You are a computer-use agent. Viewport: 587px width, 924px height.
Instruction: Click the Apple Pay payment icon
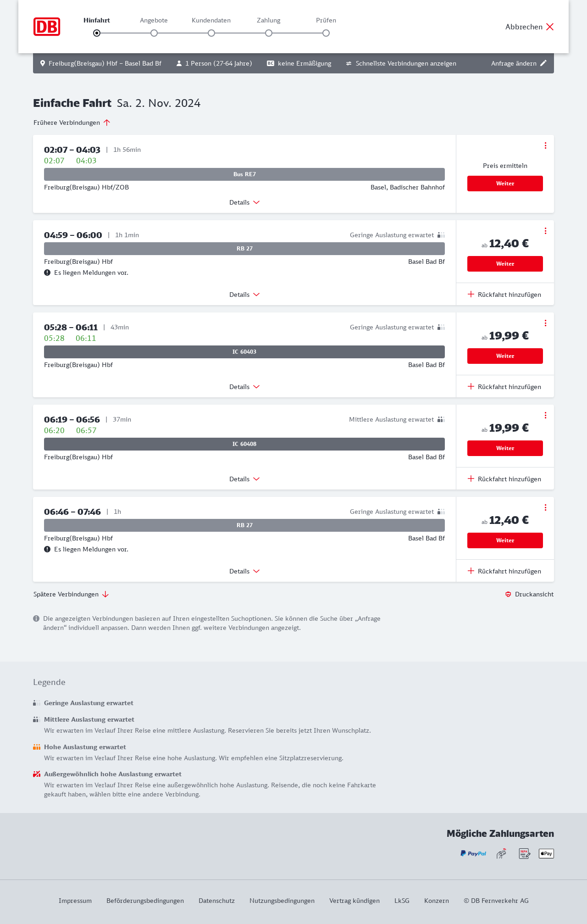[x=546, y=853]
